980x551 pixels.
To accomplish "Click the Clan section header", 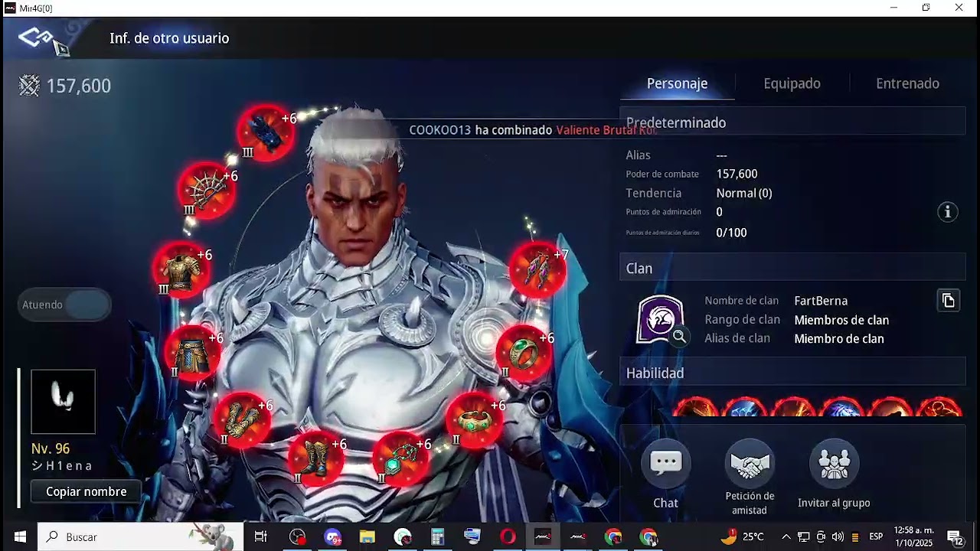I will coord(792,268).
